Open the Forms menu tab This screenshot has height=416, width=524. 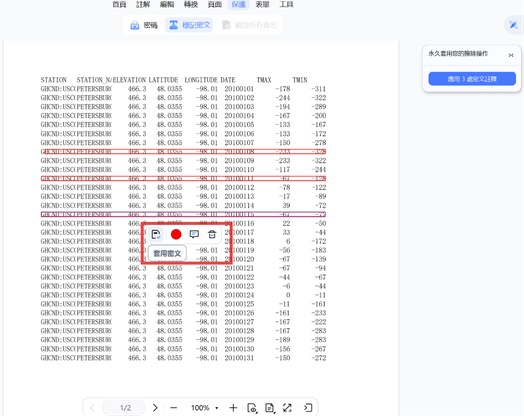[x=262, y=4]
